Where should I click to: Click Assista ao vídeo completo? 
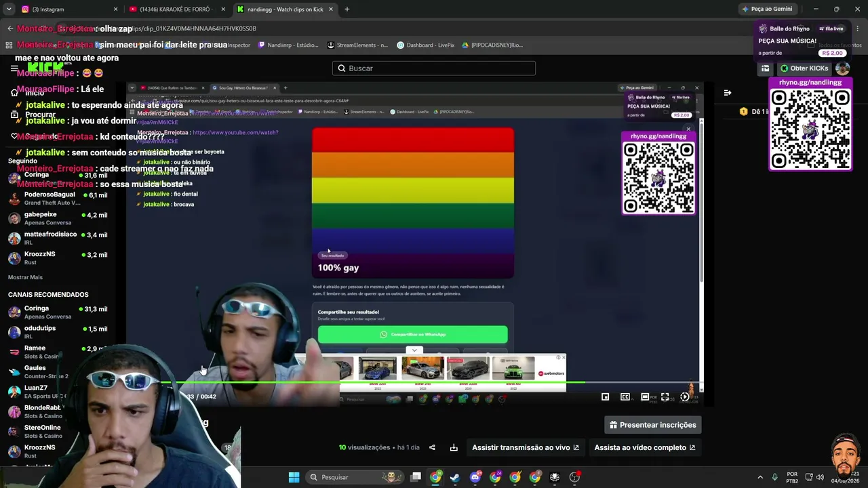(645, 447)
